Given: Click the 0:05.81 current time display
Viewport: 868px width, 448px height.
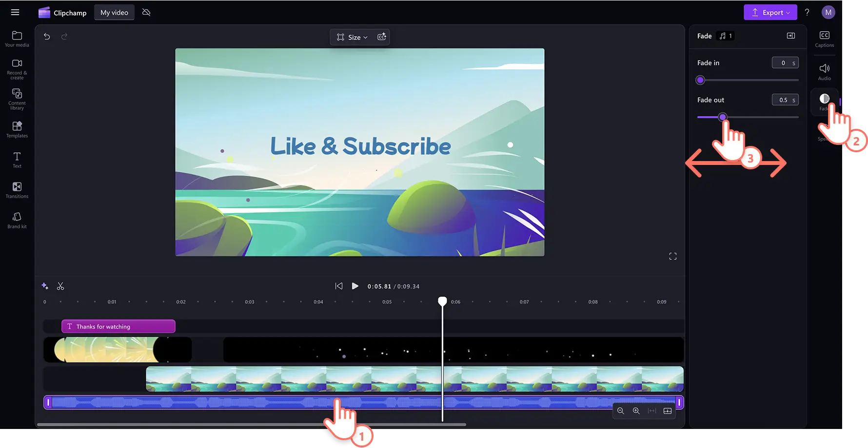Looking at the screenshot, I should tap(379, 286).
